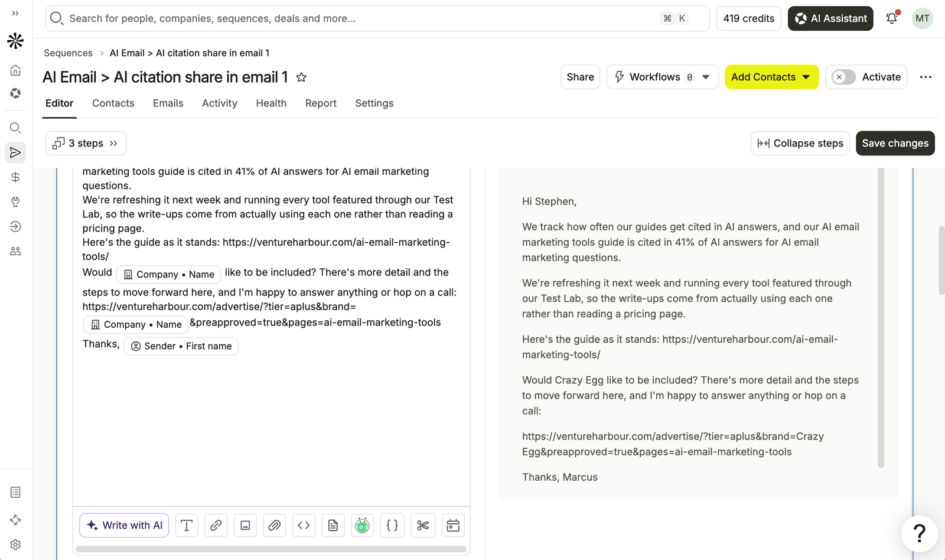This screenshot has width=945, height=560.
Task: Open the aperture-shaped AI icon in sidebar
Action: pyautogui.click(x=15, y=93)
